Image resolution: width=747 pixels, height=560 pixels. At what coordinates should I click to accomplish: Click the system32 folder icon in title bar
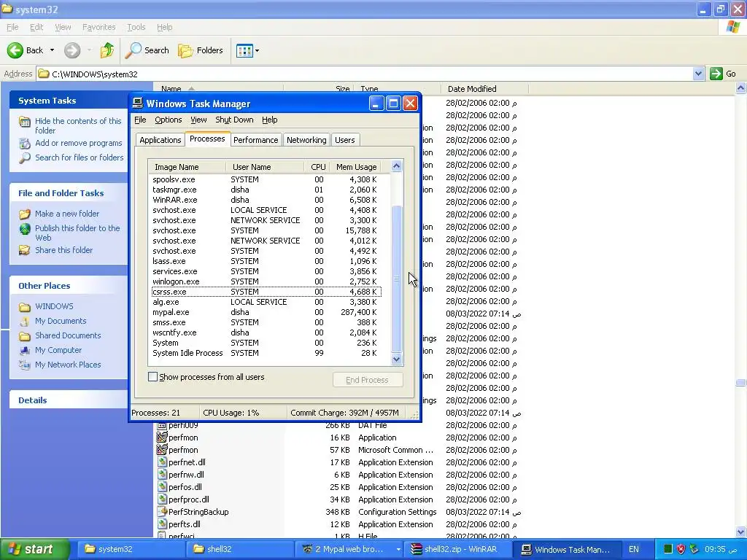pyautogui.click(x=7, y=9)
